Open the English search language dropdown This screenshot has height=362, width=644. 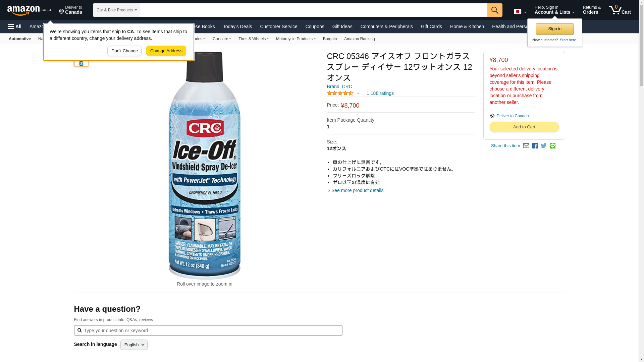click(x=134, y=345)
